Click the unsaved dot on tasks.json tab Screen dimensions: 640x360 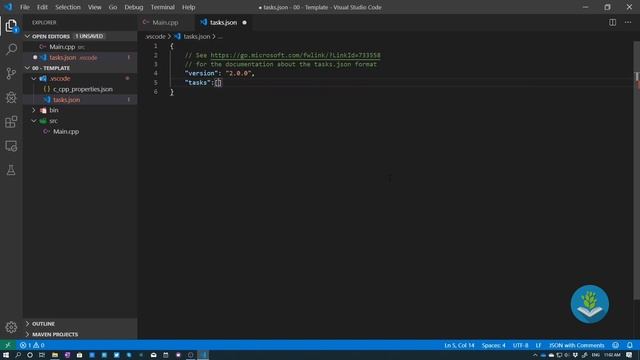[x=244, y=22]
